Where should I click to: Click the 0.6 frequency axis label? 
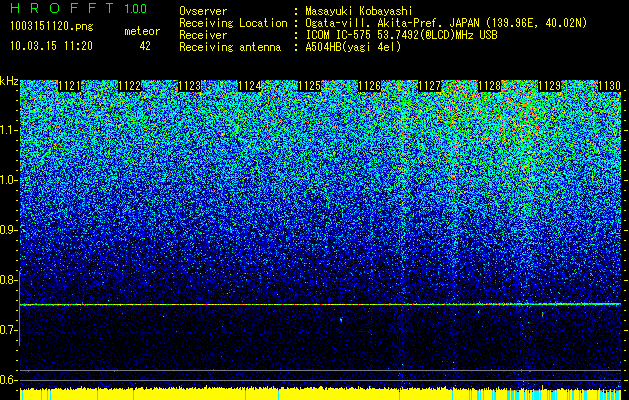pyautogui.click(x=9, y=380)
